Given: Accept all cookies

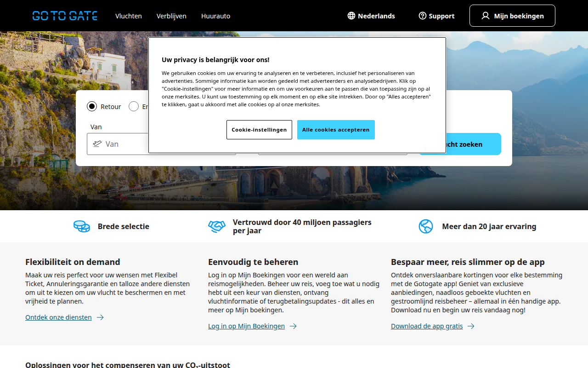Looking at the screenshot, I should 336,130.
